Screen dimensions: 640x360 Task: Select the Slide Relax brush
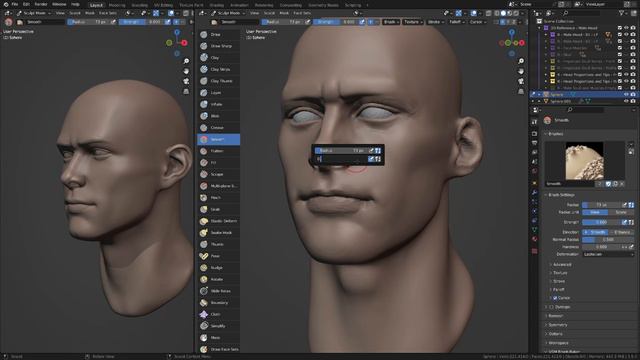(x=218, y=291)
